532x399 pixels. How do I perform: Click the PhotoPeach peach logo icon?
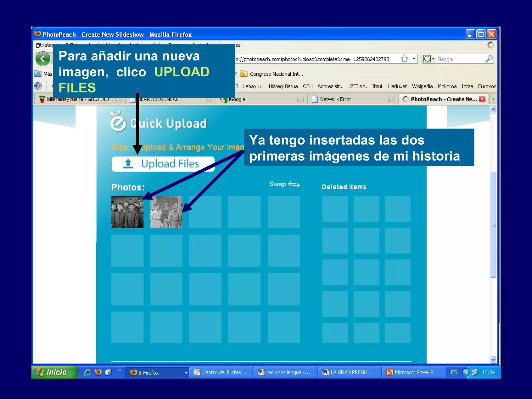coord(118,121)
